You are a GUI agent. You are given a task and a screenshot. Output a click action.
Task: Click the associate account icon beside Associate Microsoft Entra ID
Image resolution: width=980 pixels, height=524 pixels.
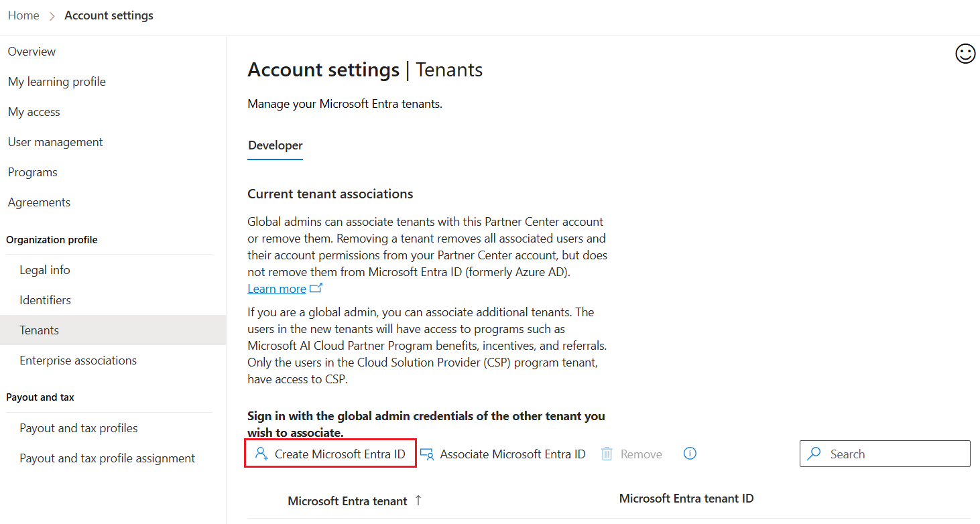click(428, 454)
